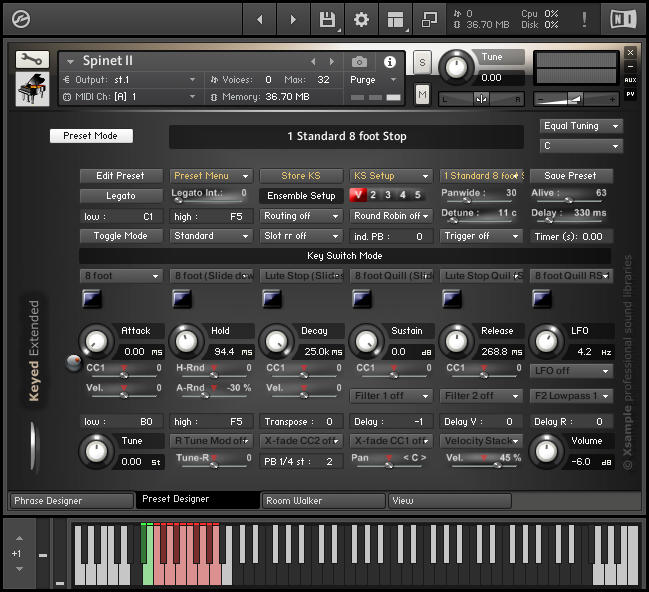The image size is (649, 592).
Task: Click the master Tune knob
Action: 456,67
